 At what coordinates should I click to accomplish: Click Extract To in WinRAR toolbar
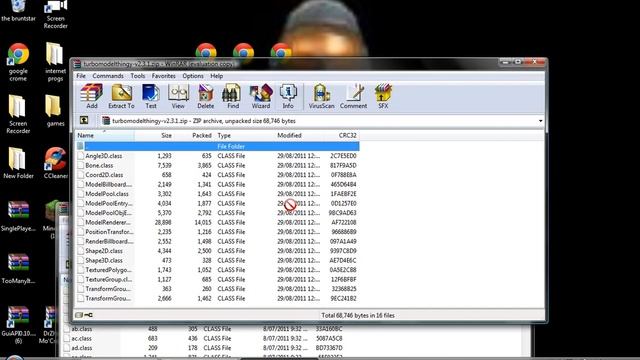pos(121,96)
